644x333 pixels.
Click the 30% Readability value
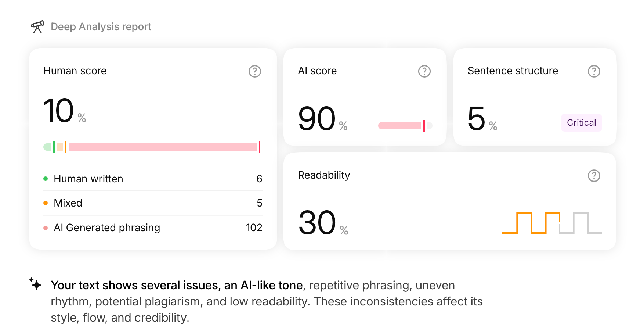click(x=323, y=223)
